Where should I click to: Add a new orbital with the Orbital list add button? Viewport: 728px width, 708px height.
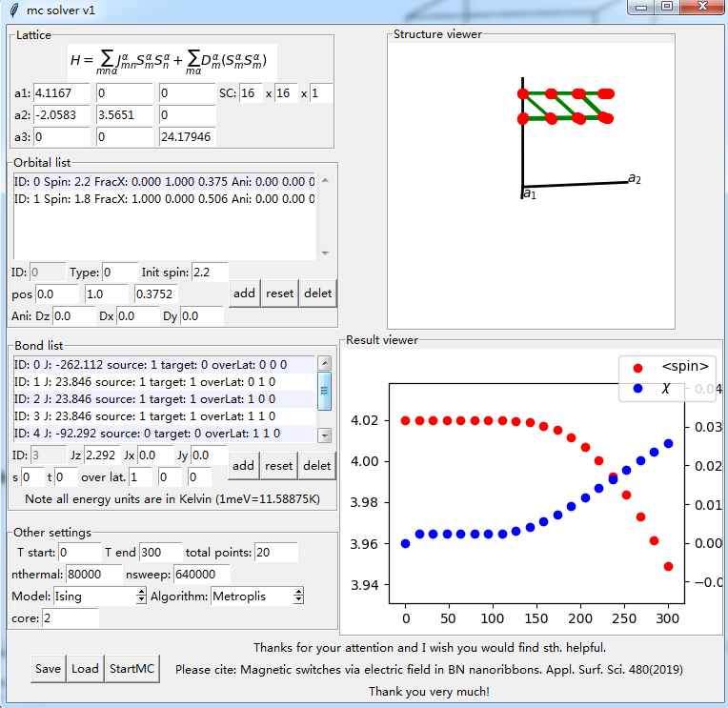[244, 293]
